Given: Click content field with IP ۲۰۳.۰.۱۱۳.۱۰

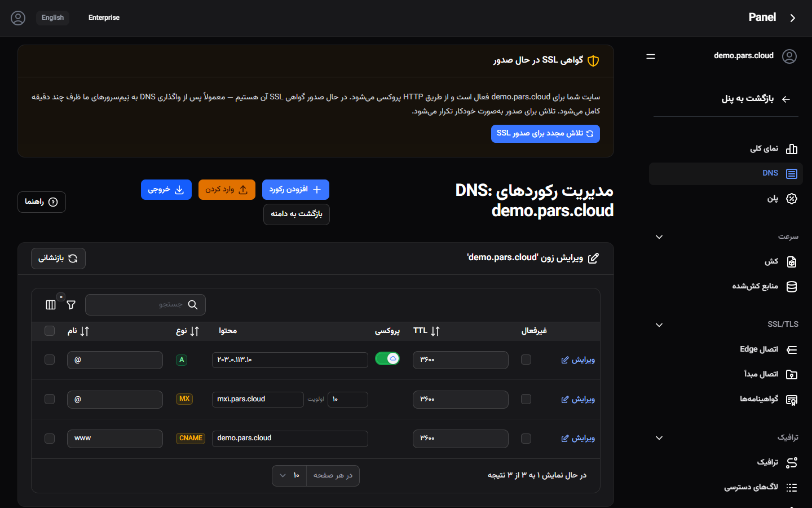Looking at the screenshot, I should pos(290,360).
